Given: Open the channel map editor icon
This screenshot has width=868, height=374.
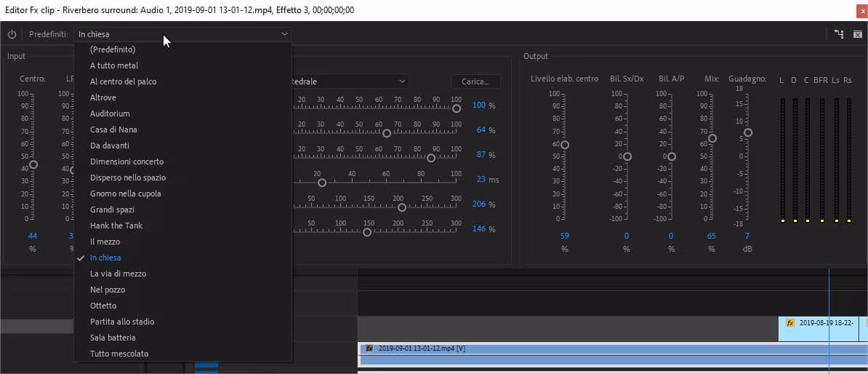Looking at the screenshot, I should [x=839, y=34].
